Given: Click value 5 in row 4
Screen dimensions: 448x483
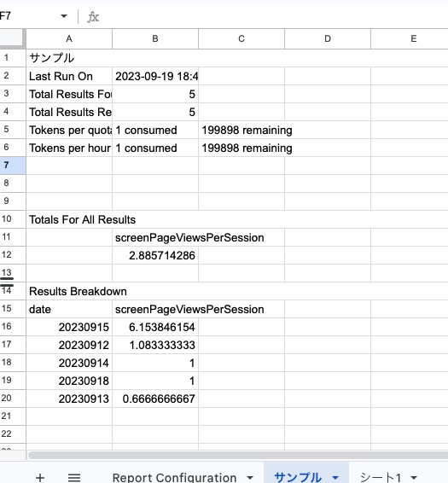Looking at the screenshot, I should click(x=155, y=112).
